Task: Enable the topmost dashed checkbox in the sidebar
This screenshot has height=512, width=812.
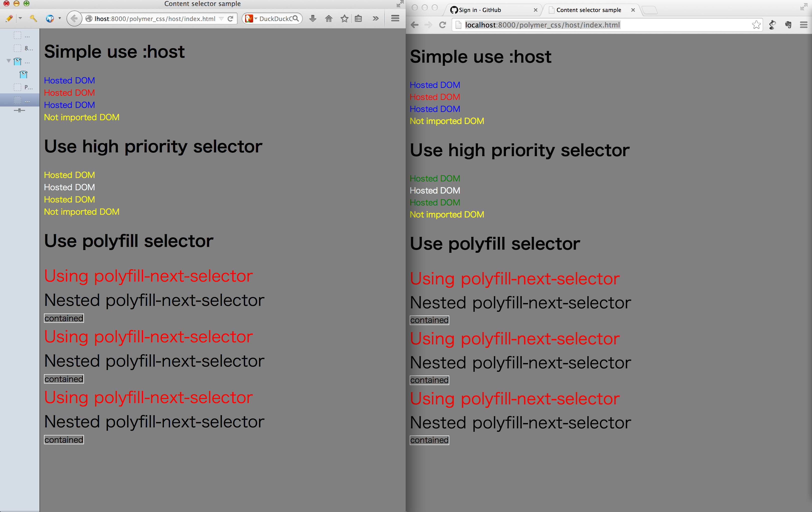Action: click(x=17, y=35)
